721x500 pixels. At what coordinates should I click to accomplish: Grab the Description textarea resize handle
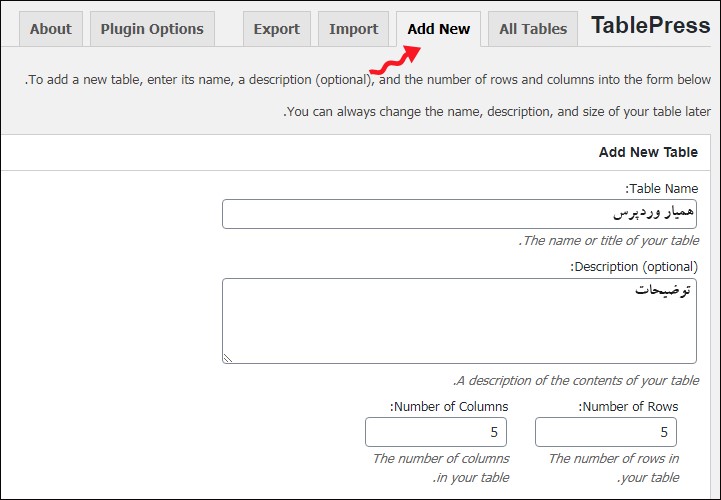click(x=228, y=358)
